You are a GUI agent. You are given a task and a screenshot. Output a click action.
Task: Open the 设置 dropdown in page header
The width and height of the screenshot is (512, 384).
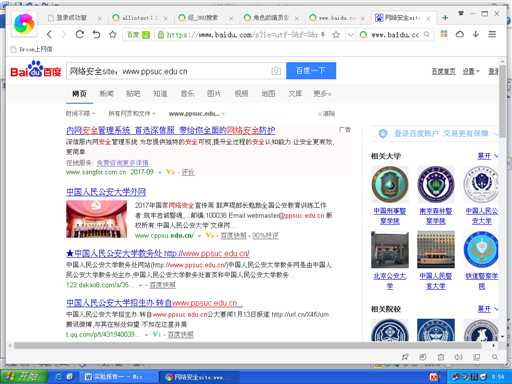tap(471, 71)
